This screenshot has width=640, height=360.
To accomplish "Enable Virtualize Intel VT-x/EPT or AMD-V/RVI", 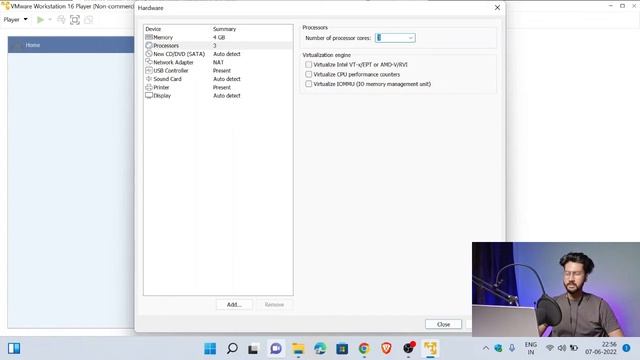I will coord(309,64).
